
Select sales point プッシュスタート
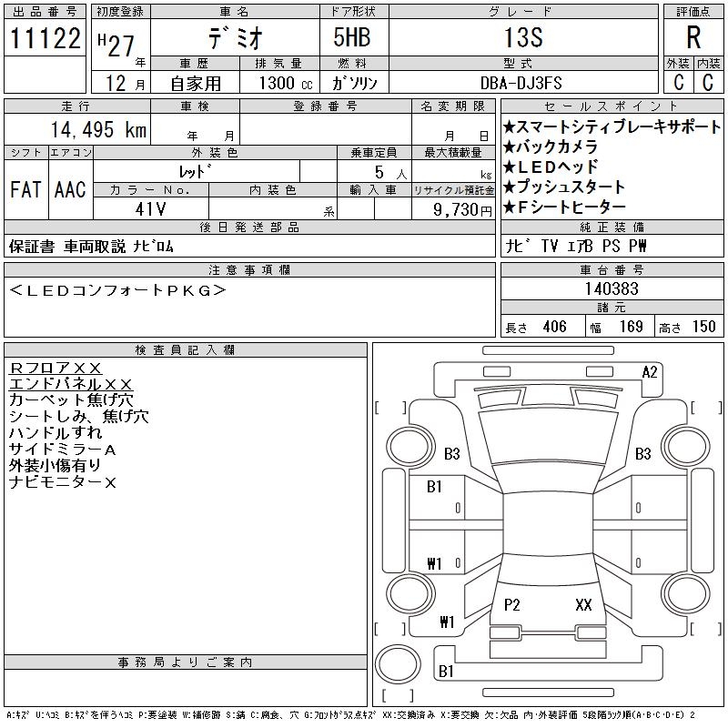[564, 187]
